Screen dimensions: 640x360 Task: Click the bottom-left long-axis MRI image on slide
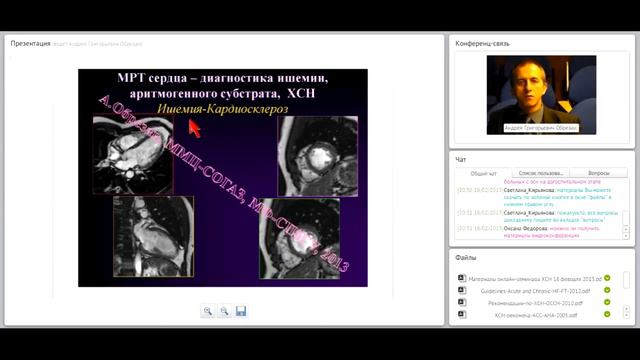click(x=153, y=236)
